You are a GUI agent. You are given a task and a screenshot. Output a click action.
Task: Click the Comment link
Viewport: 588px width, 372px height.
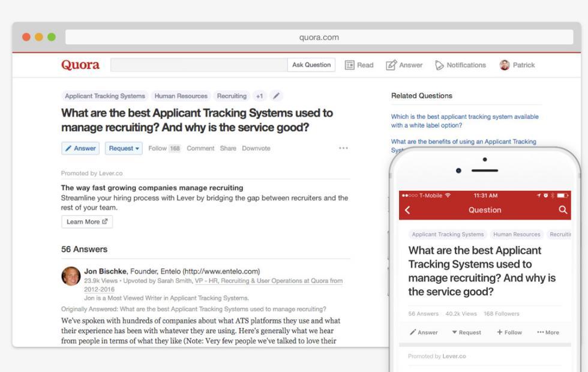200,149
